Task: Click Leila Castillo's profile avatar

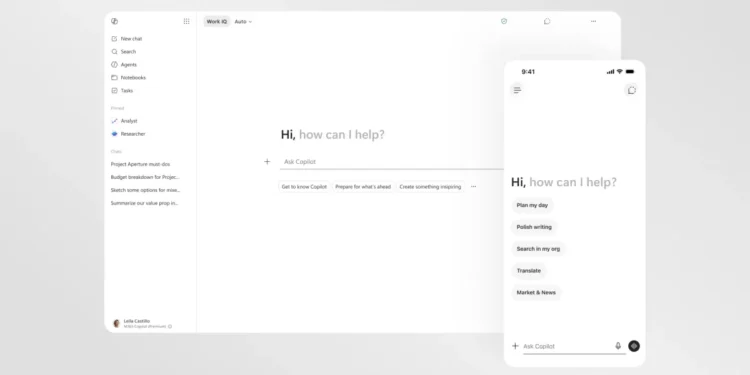Action: tap(116, 323)
